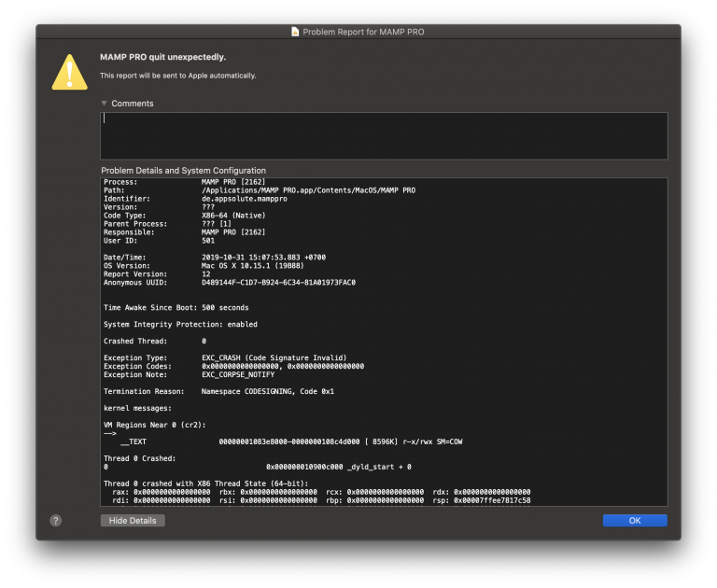Click the __TEXT VM region line
Viewport: 717px width, 588px height.
tap(291, 441)
